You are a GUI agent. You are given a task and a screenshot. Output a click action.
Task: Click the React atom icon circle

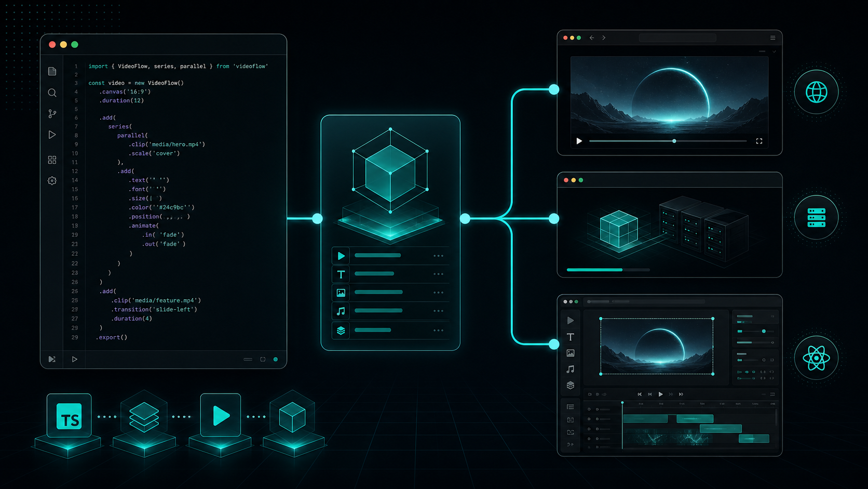816,358
